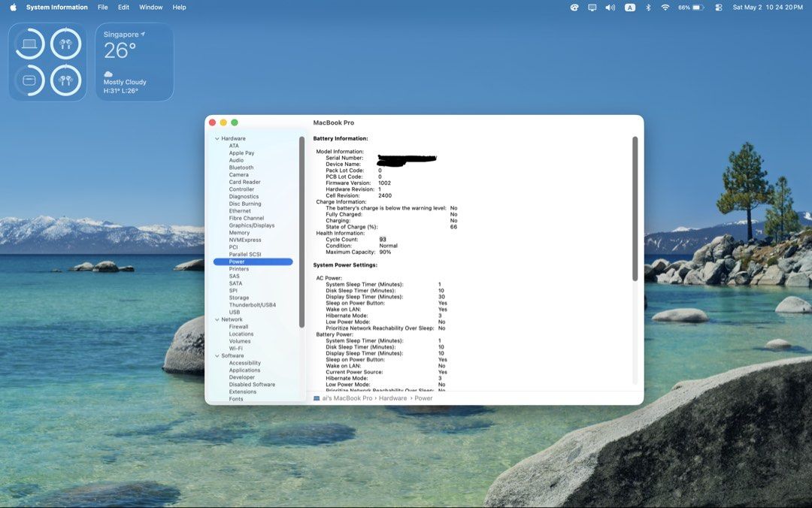Select Ethernet in the sidebar
The width and height of the screenshot is (812, 508).
pos(240,211)
